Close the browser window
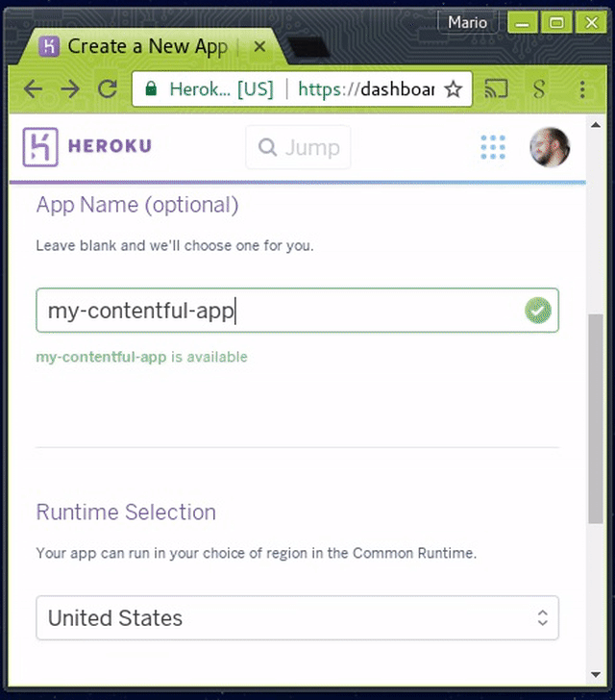The height and width of the screenshot is (700, 615). (591, 22)
